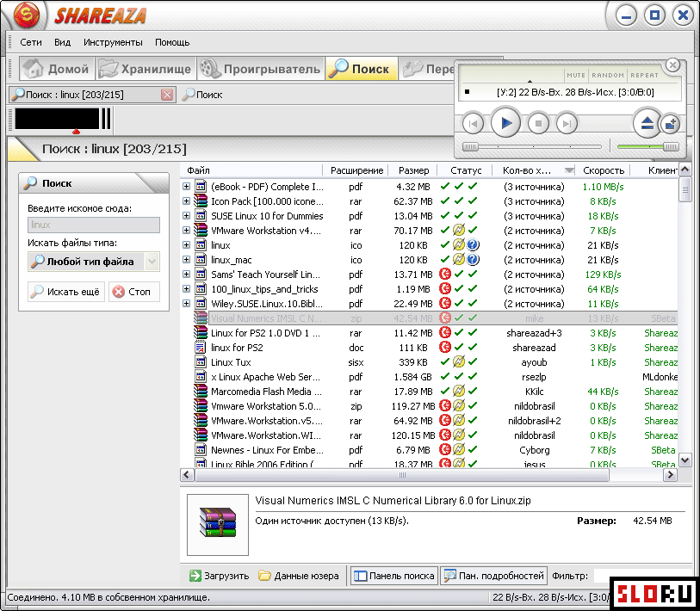Image resolution: width=700 pixels, height=611 pixels.
Task: Open the Помощь menu
Action: click(172, 42)
